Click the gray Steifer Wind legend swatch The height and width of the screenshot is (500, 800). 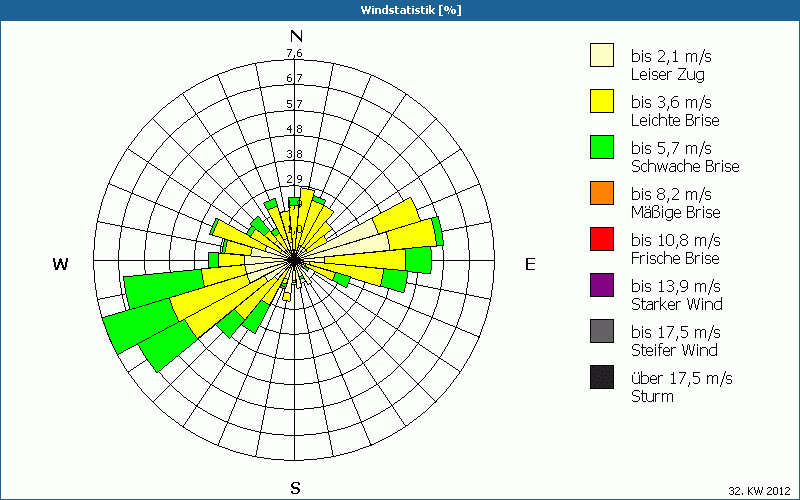[x=602, y=331]
